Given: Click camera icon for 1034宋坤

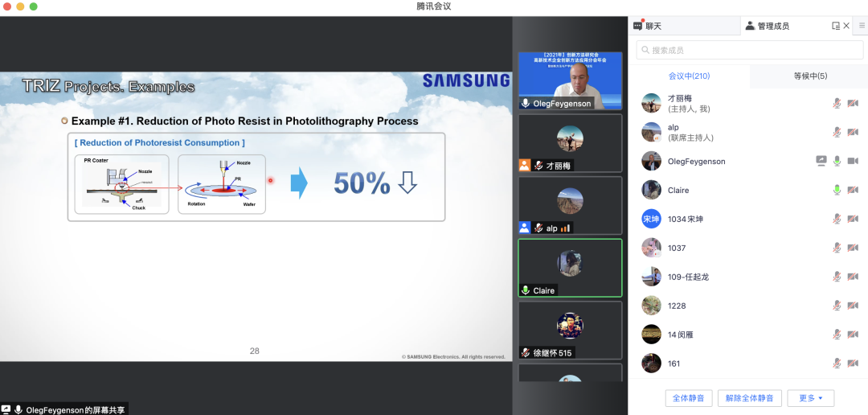Looking at the screenshot, I should [x=853, y=219].
